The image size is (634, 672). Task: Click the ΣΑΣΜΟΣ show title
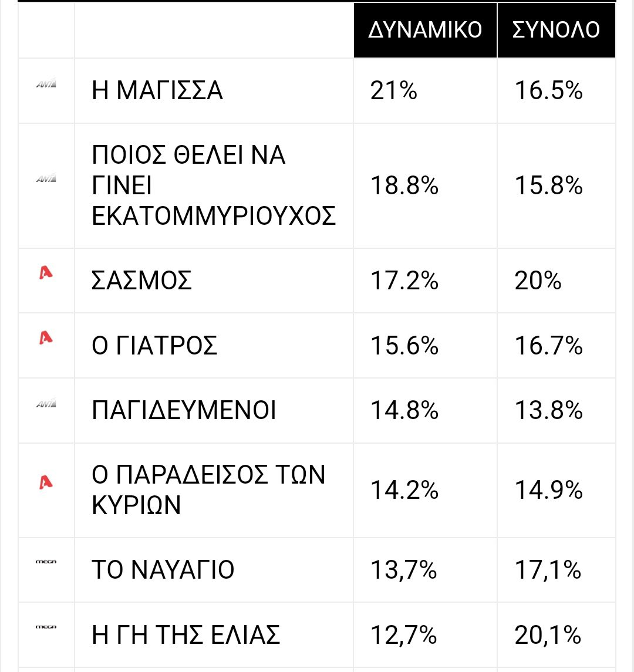tap(141, 281)
